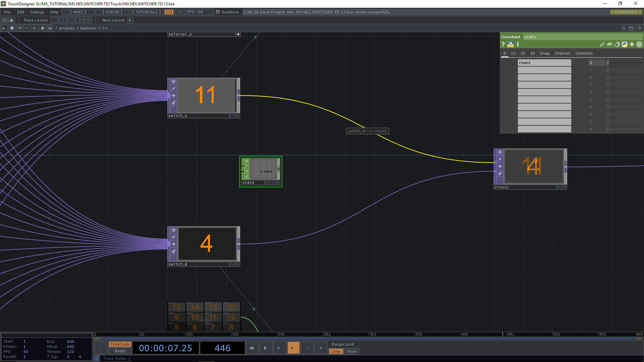Open the Edit menu
The height and width of the screenshot is (362, 644).
click(21, 12)
